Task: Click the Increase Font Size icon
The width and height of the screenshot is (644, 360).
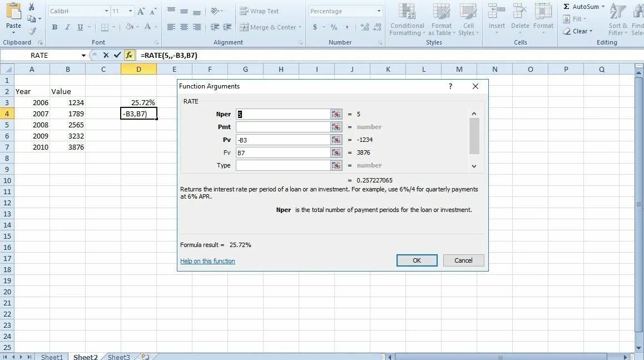Action: click(141, 12)
